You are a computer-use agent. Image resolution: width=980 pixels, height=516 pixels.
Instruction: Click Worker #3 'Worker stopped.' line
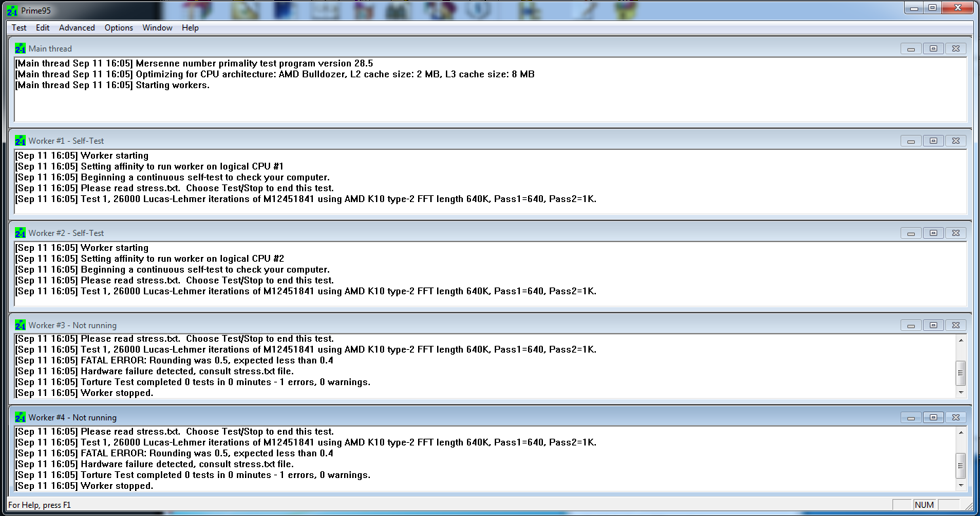click(x=84, y=393)
